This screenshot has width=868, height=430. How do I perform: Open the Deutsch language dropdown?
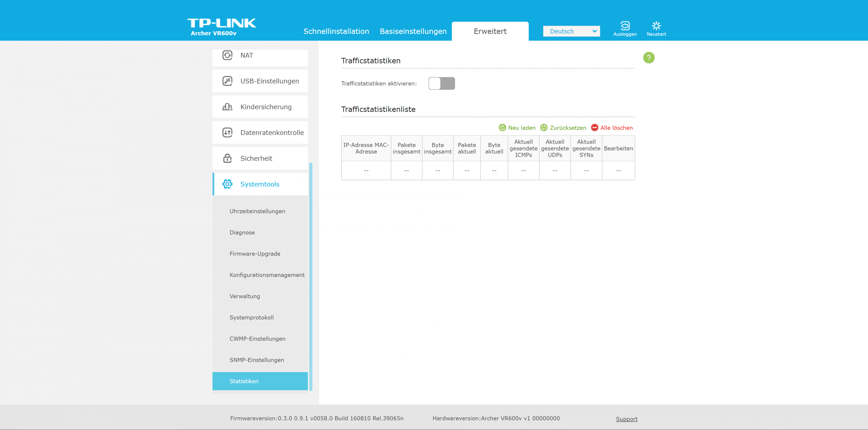tap(571, 31)
